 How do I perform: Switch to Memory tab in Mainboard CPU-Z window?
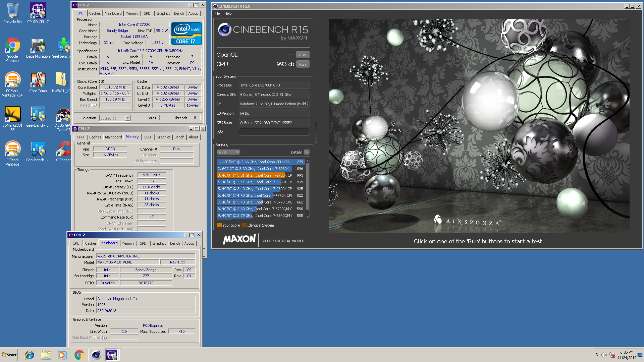(128, 243)
